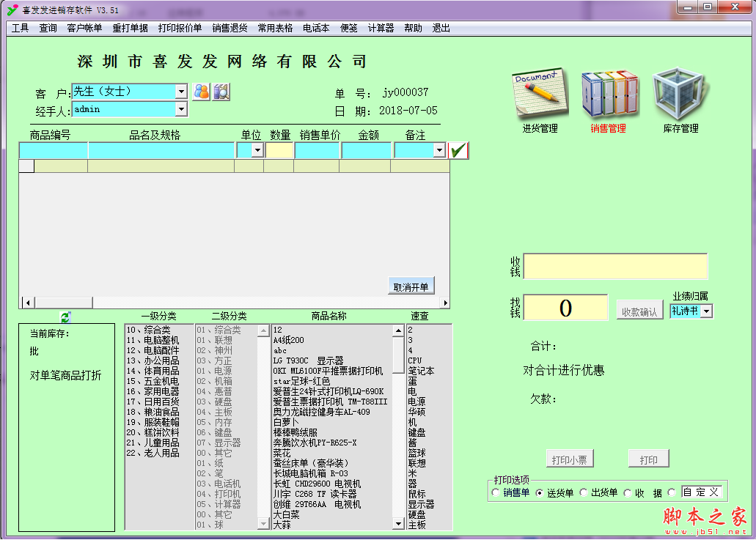
Task: Click the 收款确认 payment confirm button
Action: (x=638, y=308)
